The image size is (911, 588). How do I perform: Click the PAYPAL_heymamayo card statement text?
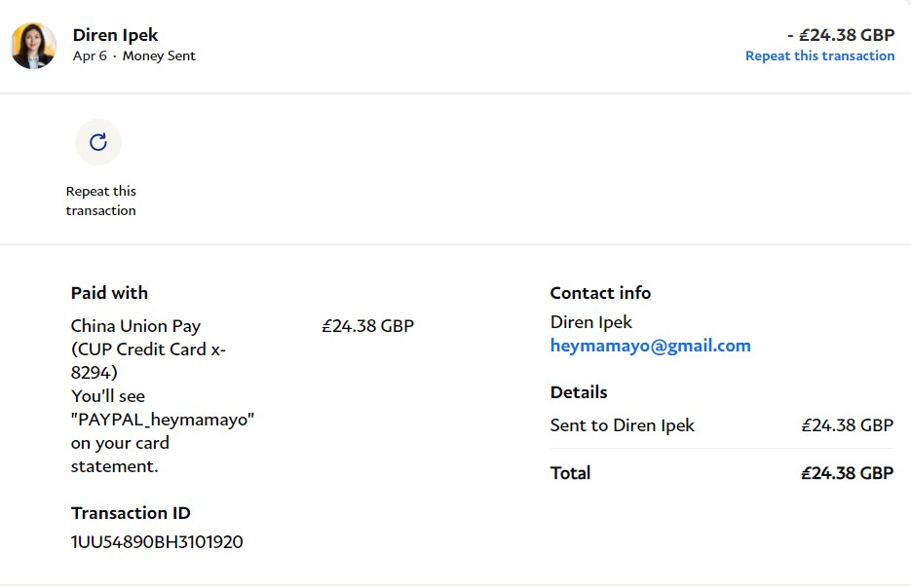pyautogui.click(x=163, y=420)
